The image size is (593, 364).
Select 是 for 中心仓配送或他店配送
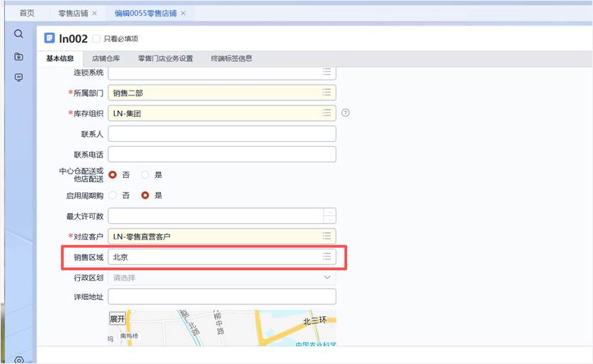145,175
